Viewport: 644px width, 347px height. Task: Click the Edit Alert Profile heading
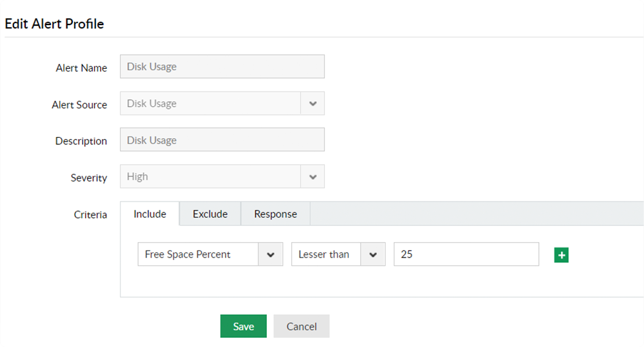(54, 24)
